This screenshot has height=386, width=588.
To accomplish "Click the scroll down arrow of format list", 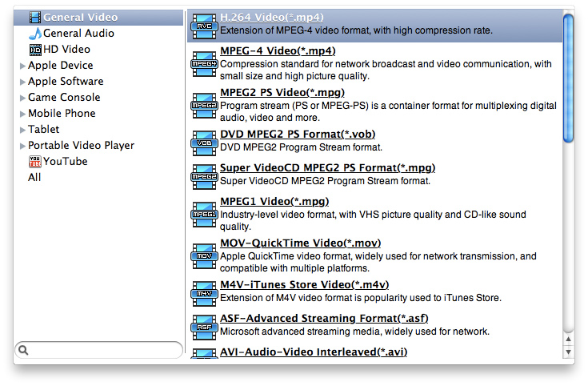I will (x=568, y=352).
